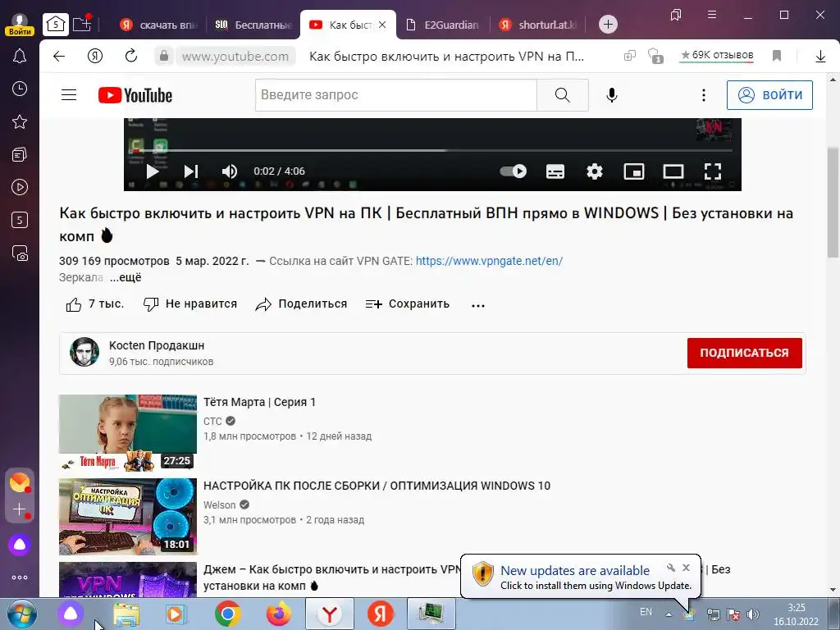Screen dimensions: 840x630
Task: Click in the YouTube search field
Action: [x=396, y=95]
